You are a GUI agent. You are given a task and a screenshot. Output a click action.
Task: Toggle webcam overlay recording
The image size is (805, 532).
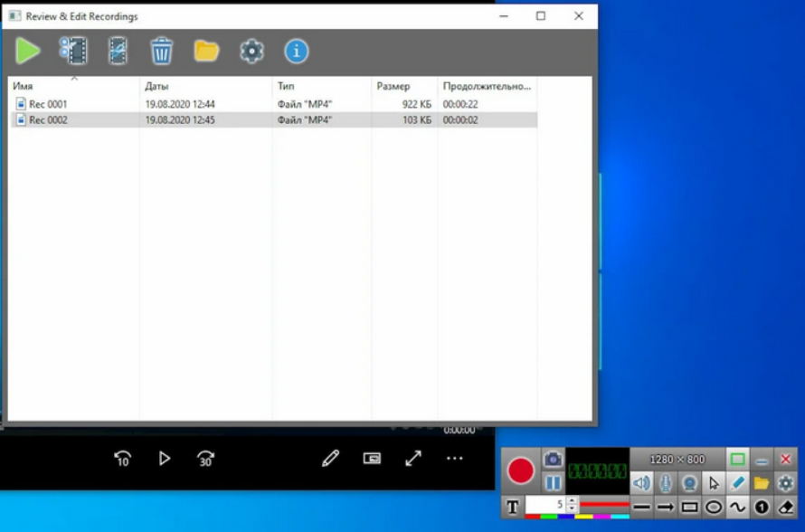(689, 483)
